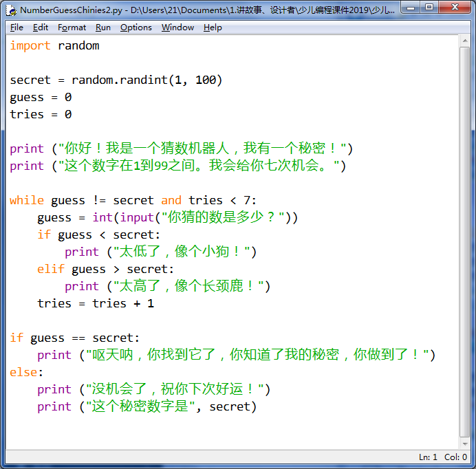Click the 'guess = 0' line
The image size is (476, 469).
coord(41,98)
